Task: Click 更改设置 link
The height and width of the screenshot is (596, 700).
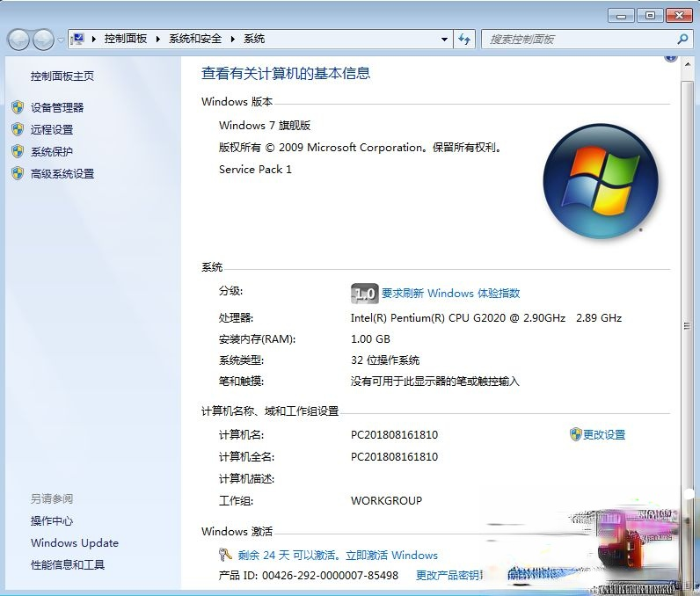Action: coord(604,434)
